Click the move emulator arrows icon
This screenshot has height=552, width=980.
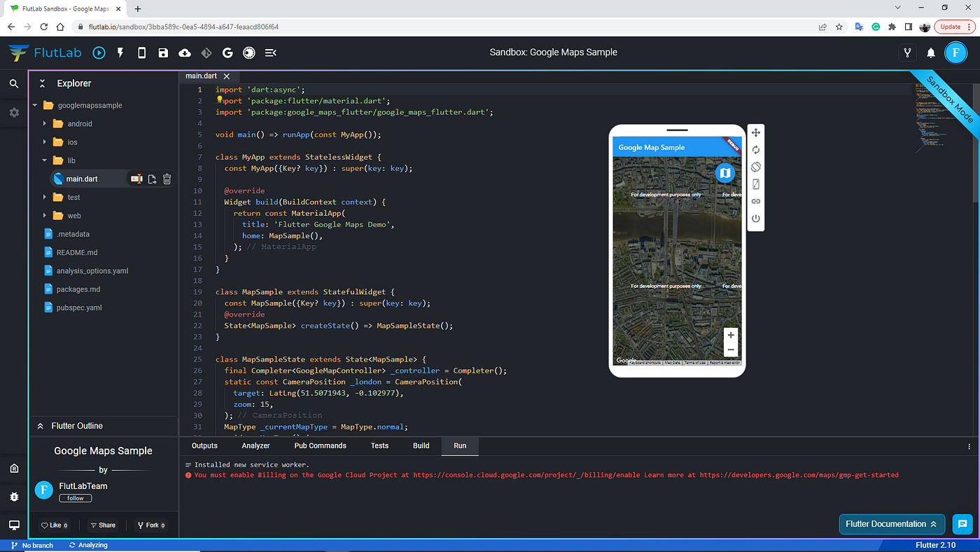756,132
